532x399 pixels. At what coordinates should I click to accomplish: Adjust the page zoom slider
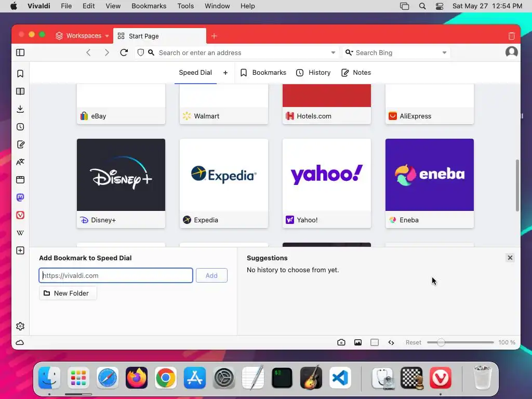point(460,343)
